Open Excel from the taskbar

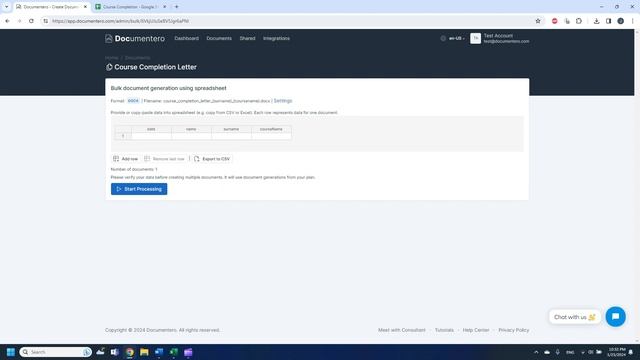click(174, 352)
